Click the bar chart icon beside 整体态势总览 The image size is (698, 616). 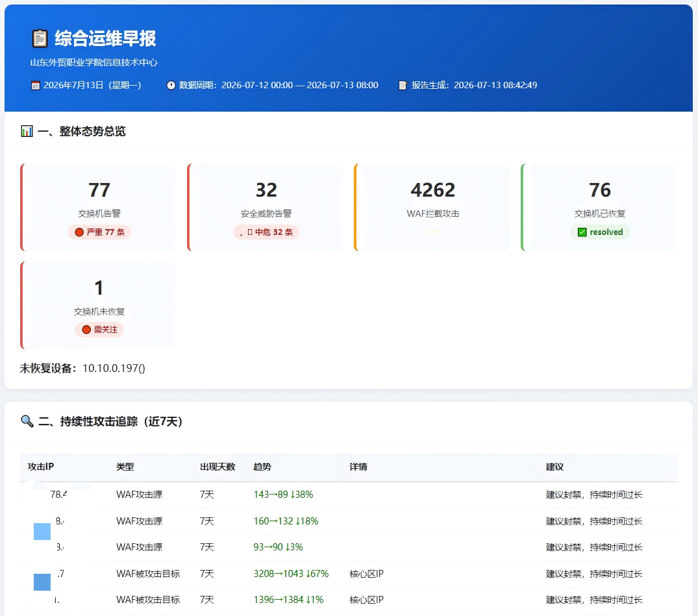point(27,131)
